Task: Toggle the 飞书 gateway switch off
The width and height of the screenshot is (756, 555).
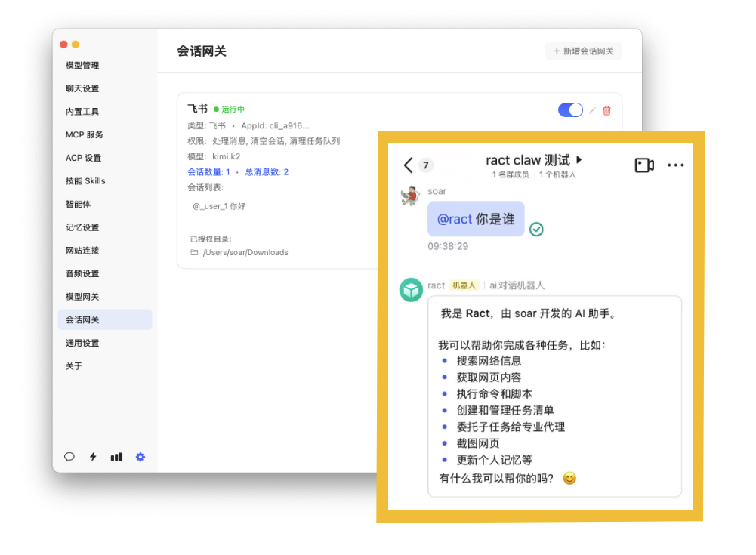Action: coord(570,110)
